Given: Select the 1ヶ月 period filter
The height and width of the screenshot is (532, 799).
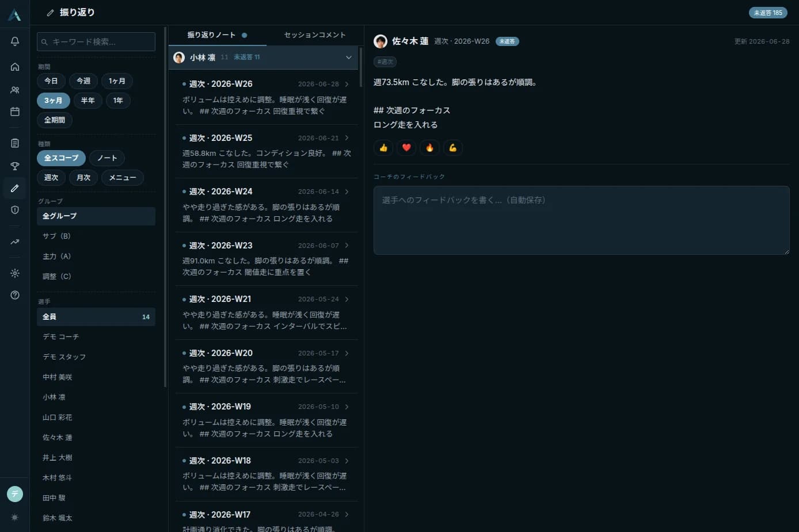Looking at the screenshot, I should tap(117, 81).
